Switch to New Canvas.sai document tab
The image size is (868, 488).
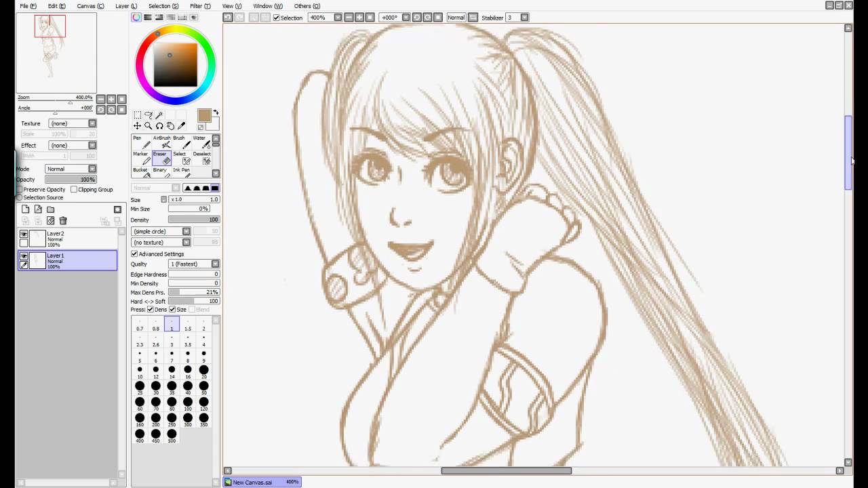(x=262, y=482)
